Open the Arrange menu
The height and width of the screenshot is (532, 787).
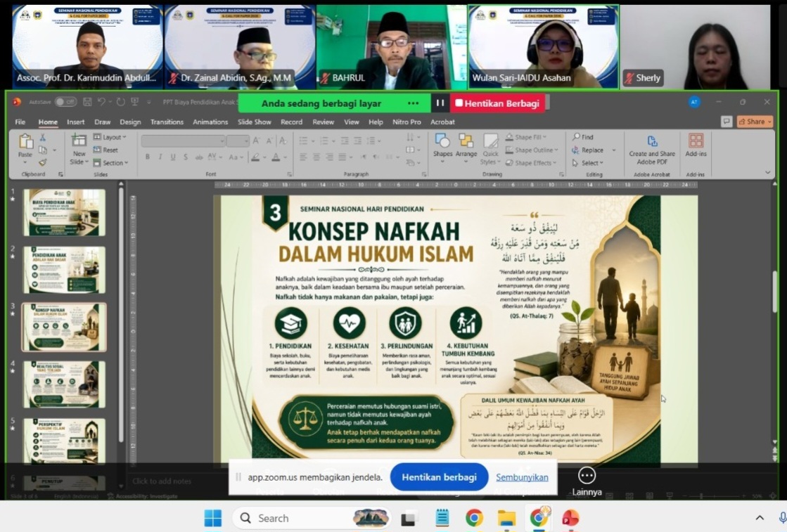pos(466,146)
